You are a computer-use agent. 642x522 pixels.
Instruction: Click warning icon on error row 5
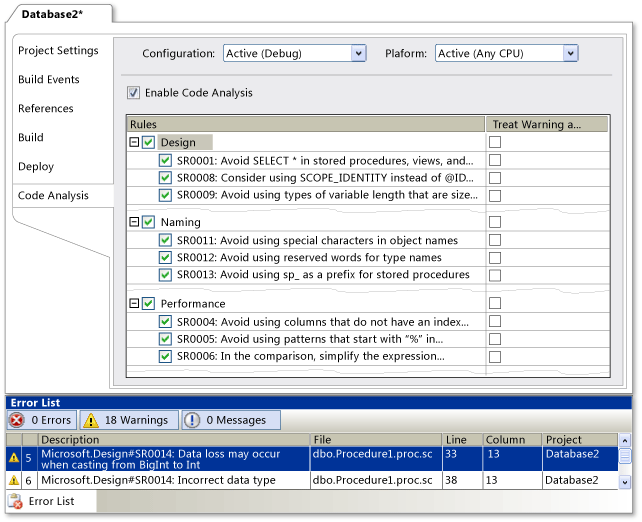point(14,458)
